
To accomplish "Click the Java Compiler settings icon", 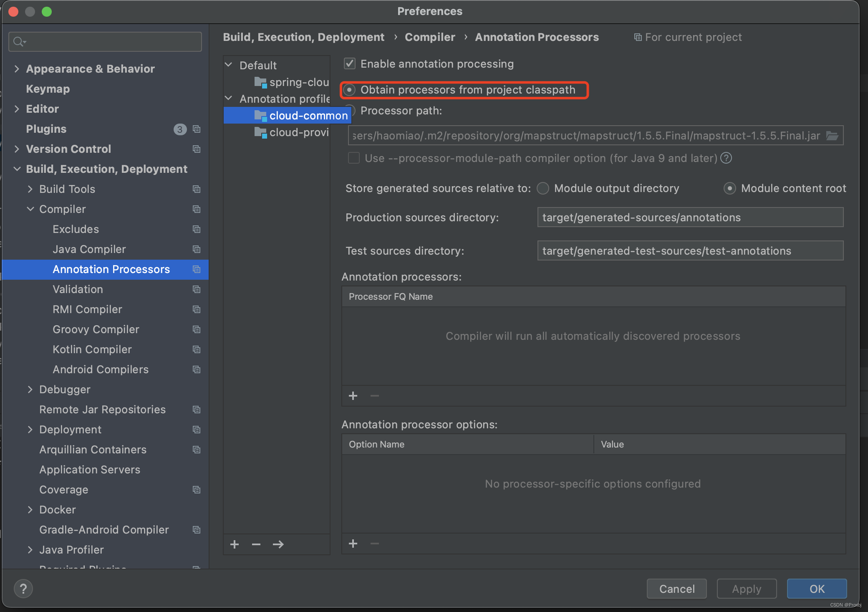I will [197, 249].
